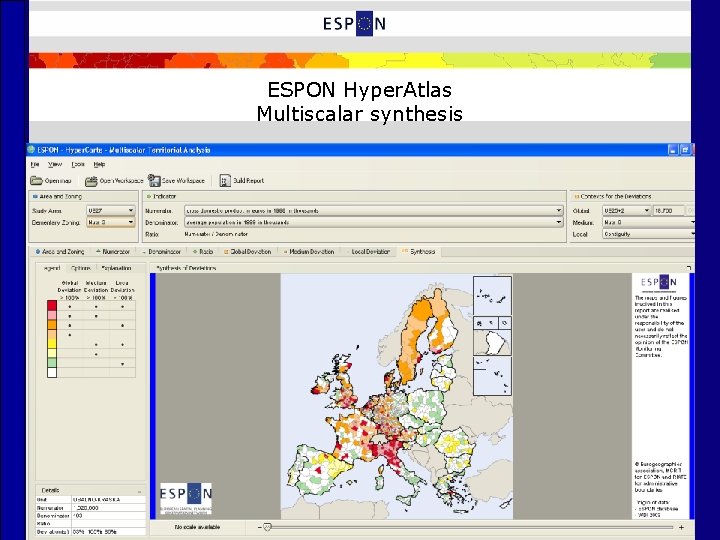Viewport: 720px width, 540px height.
Task: Click the Build Report document icon
Action: coord(225,180)
